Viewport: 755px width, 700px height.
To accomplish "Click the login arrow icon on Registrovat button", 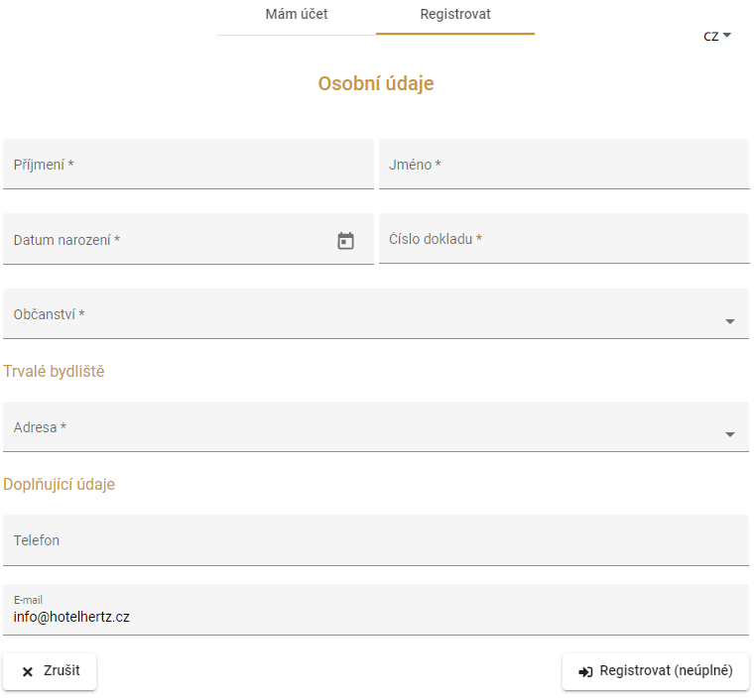I will (585, 671).
